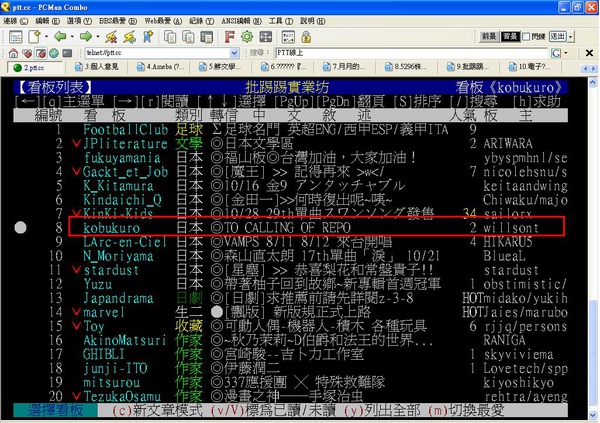Viewport: 600px width, 423px height.
Task: Click the foreground color (前景) button
Action: coord(489,37)
